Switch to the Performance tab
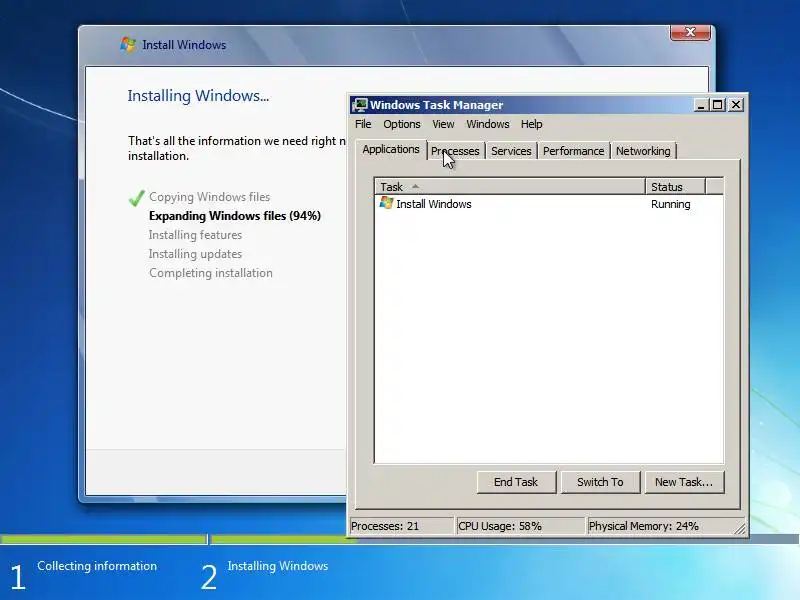Image resolution: width=800 pixels, height=600 pixels. 573,151
